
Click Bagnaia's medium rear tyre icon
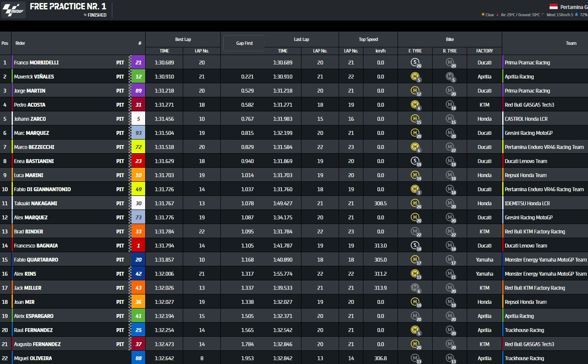pyautogui.click(x=450, y=246)
